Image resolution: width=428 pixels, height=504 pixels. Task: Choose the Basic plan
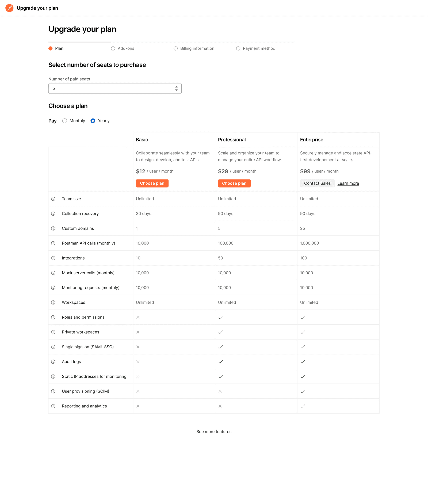point(152,183)
